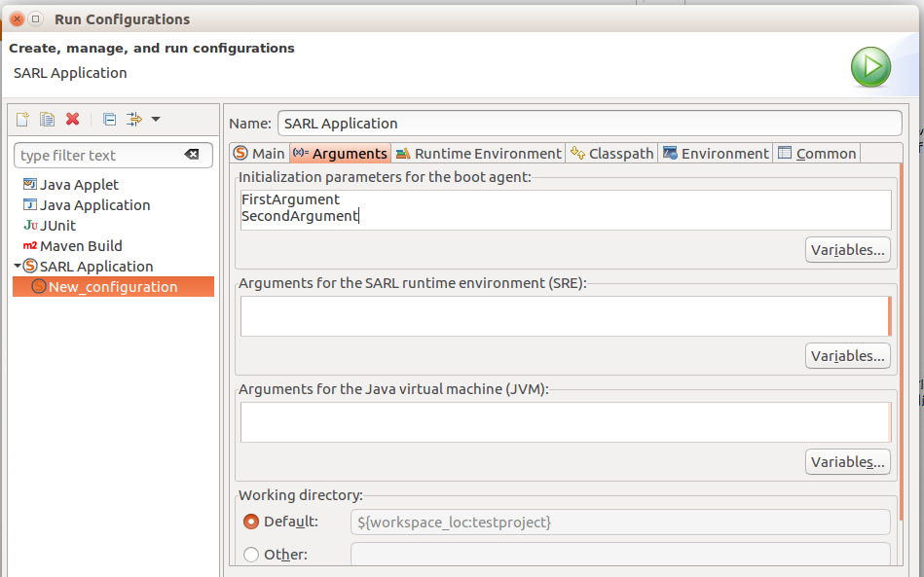This screenshot has height=577, width=924.
Task: Select JUnit in the configuration tree
Action: [57, 226]
